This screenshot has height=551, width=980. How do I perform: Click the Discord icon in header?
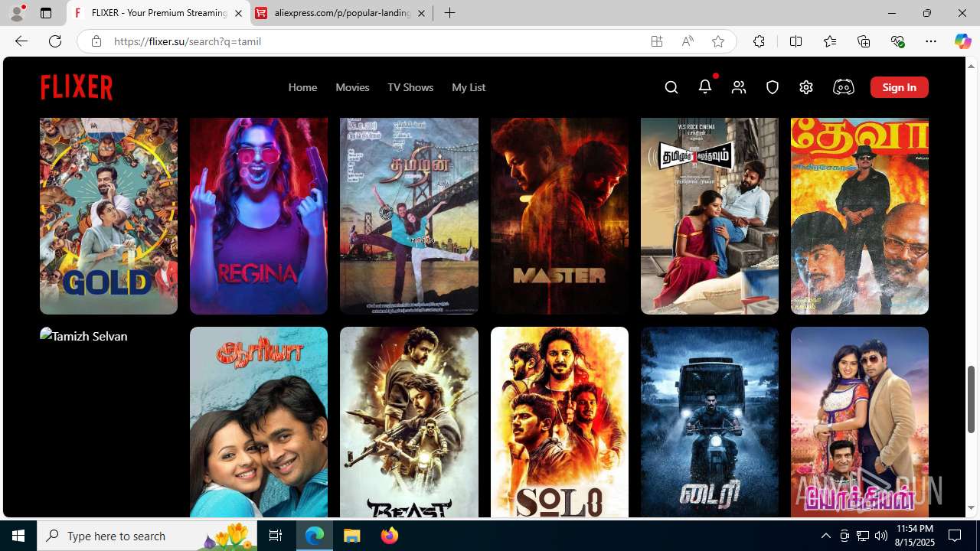pos(843,87)
